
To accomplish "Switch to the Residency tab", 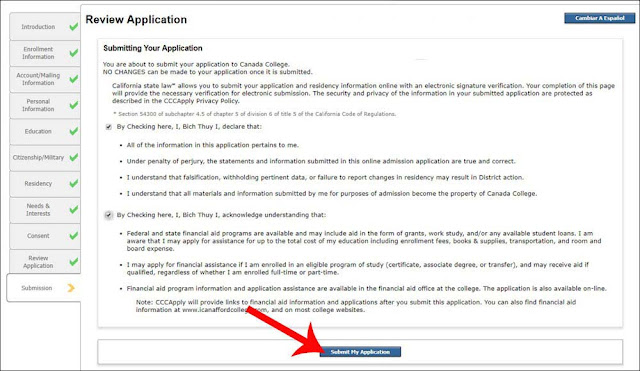I will coord(45,184).
